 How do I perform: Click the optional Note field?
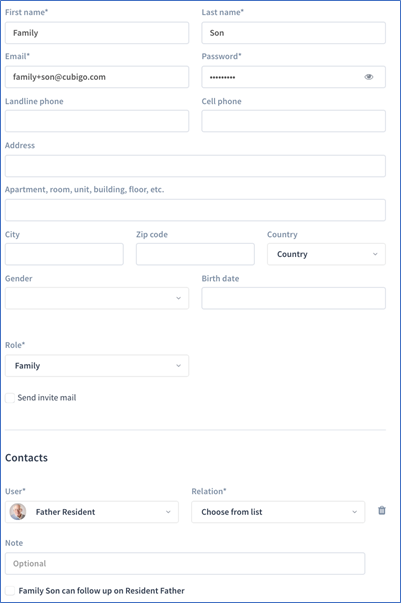pyautogui.click(x=185, y=564)
